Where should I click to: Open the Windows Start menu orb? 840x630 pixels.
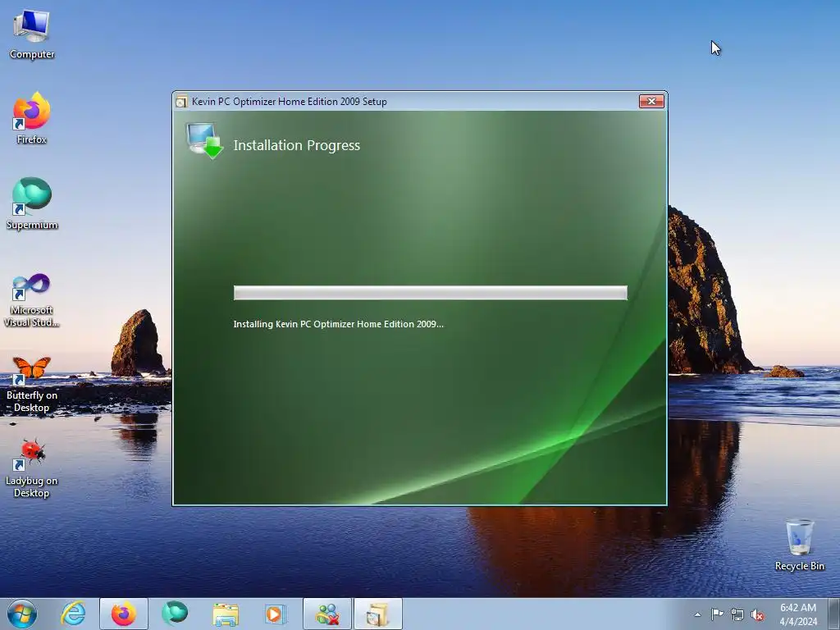click(22, 614)
